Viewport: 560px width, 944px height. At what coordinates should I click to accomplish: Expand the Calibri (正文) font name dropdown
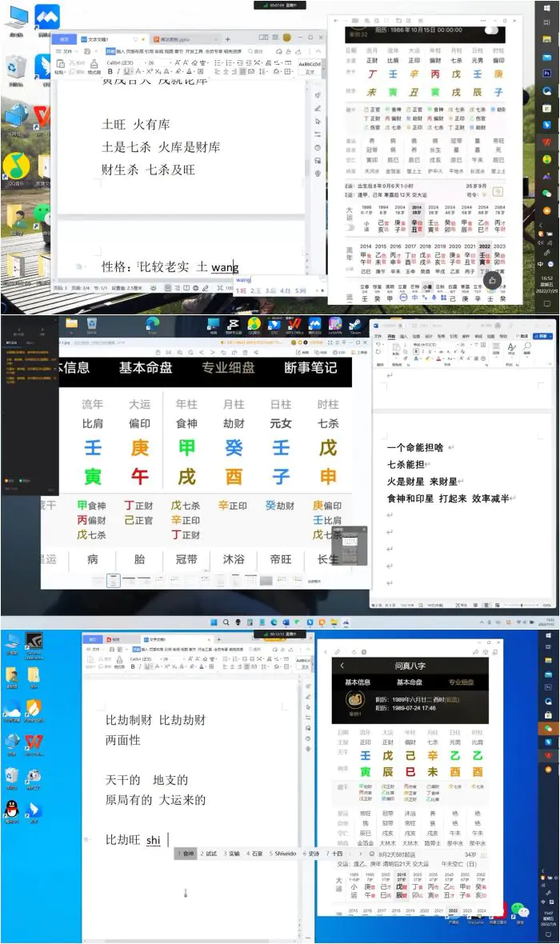(138, 62)
